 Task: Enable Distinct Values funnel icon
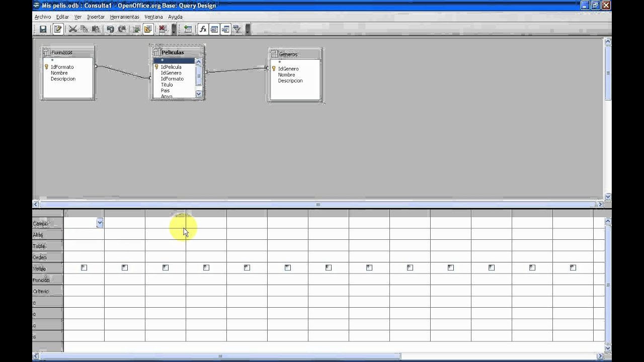tap(237, 29)
